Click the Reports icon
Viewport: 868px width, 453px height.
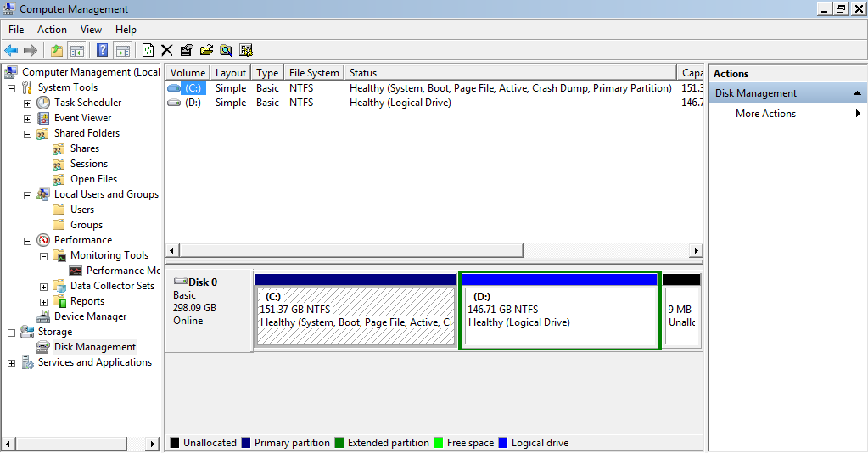point(59,301)
